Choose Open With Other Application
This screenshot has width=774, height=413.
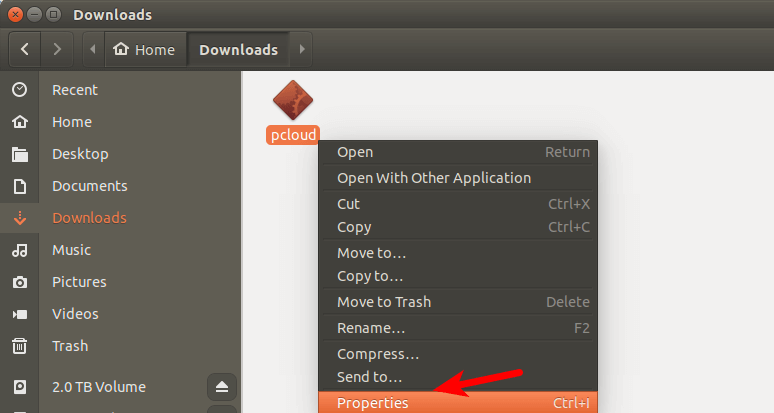click(433, 178)
